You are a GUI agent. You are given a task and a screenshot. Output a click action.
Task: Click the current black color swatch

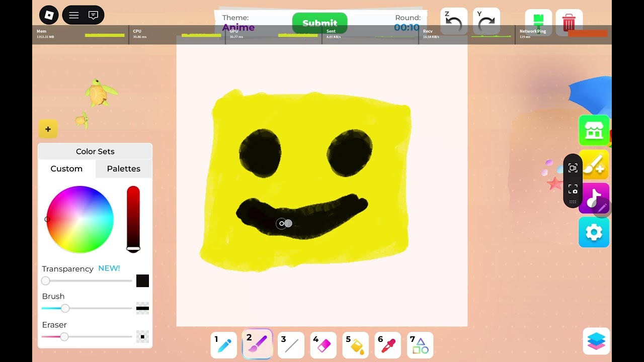(x=142, y=281)
